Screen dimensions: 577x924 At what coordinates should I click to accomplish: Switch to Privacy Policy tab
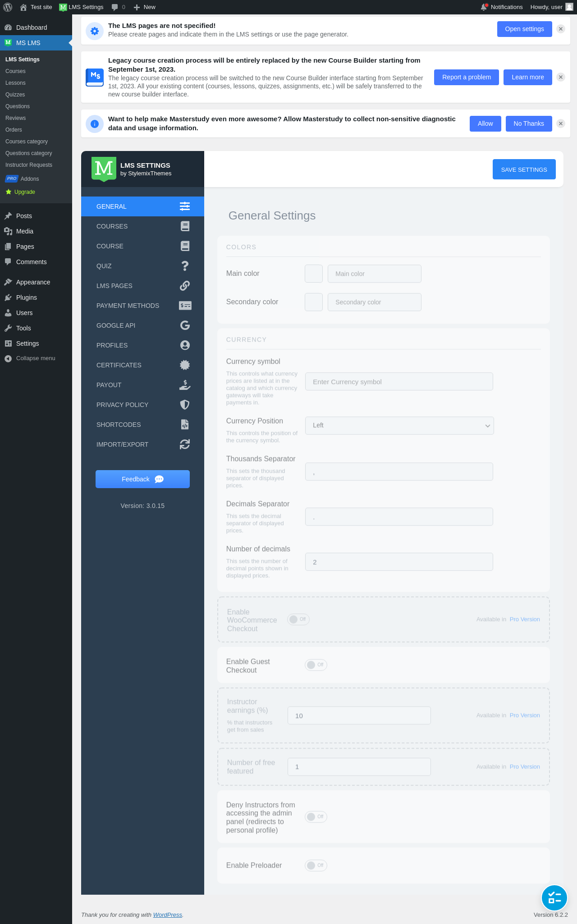[x=142, y=405]
